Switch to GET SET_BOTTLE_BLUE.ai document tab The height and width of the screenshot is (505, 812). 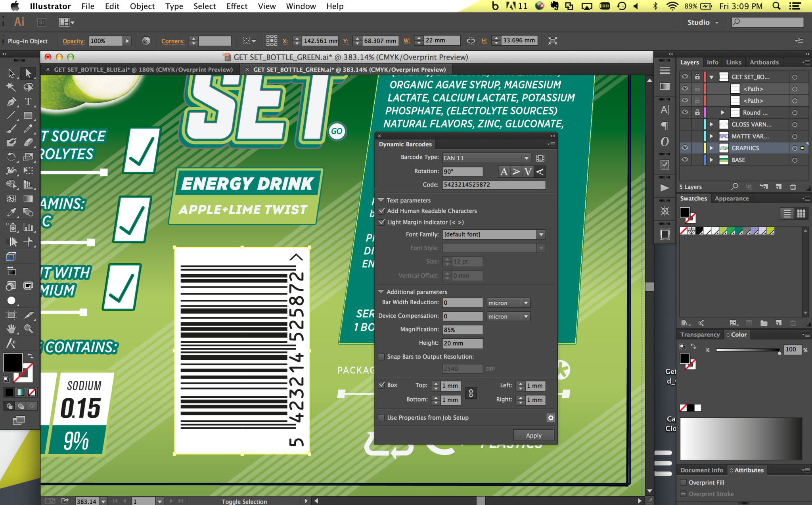(143, 69)
